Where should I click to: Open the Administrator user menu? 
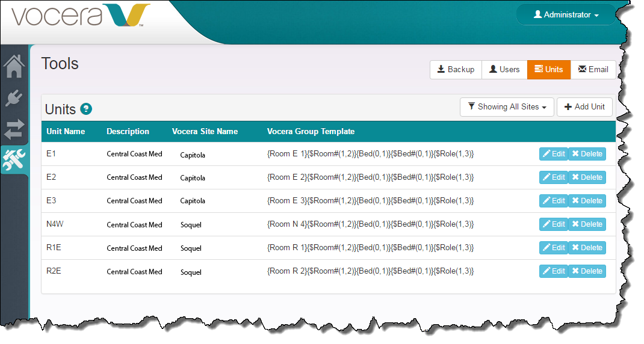tap(566, 15)
